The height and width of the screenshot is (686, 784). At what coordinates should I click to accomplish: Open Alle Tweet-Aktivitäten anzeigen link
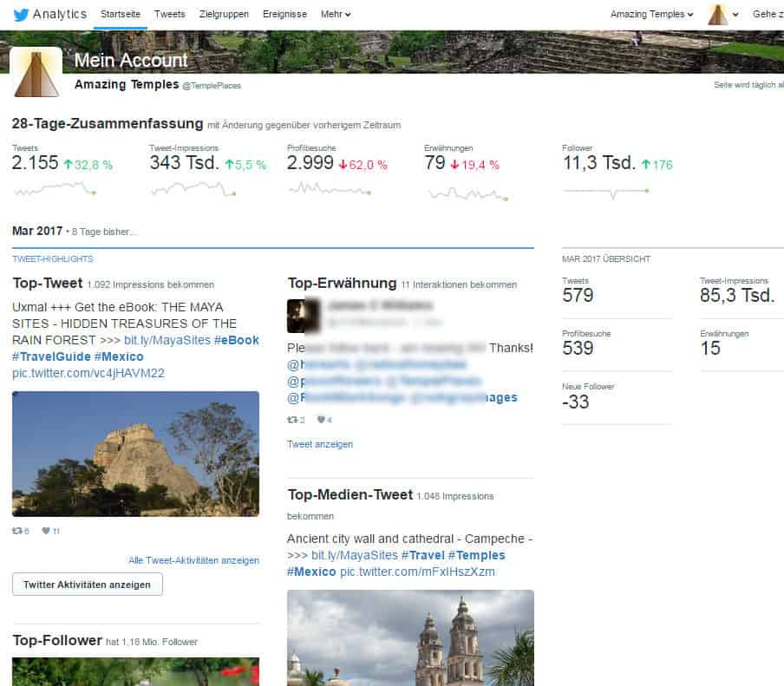tap(194, 560)
